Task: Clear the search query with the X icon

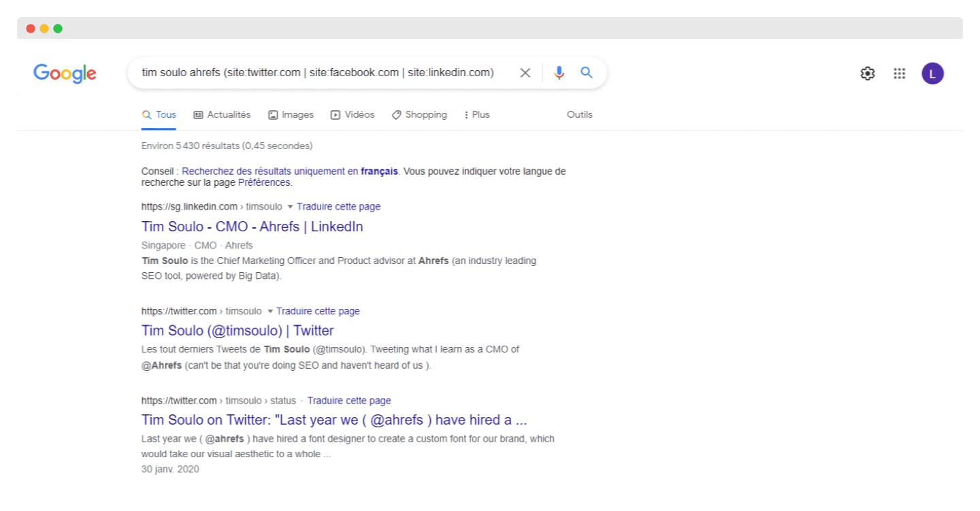Action: pos(525,73)
